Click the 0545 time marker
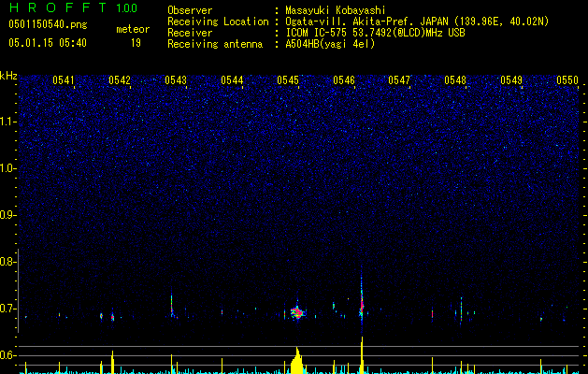 coord(288,79)
